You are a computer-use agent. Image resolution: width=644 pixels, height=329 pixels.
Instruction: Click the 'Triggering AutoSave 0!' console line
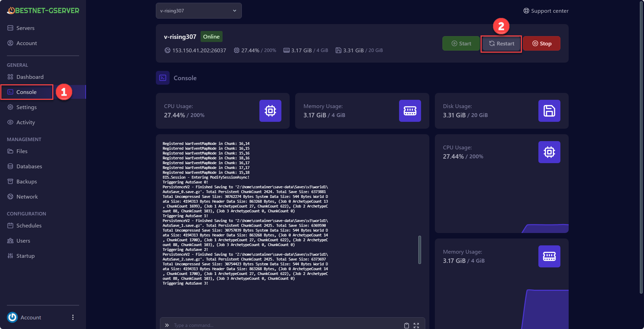click(185, 182)
